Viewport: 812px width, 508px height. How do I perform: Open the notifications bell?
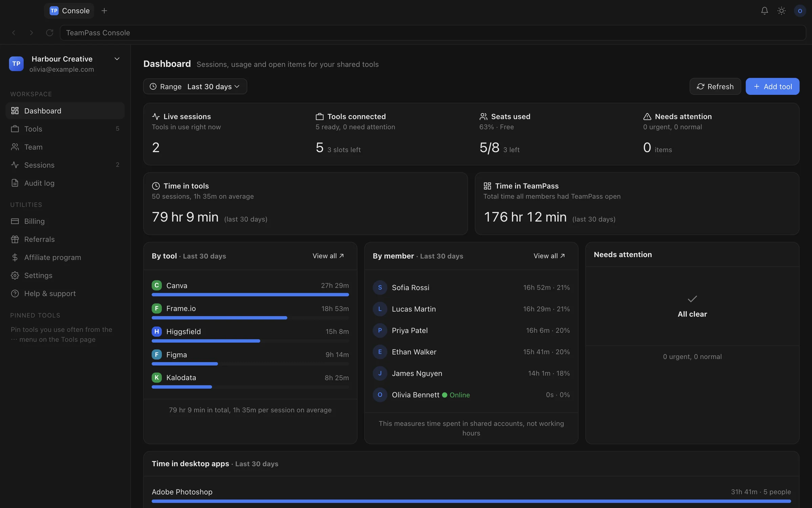coord(764,11)
